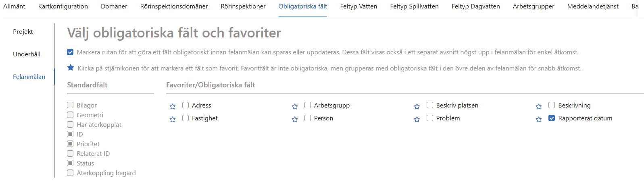Favorite the Fastighet field star

tap(173, 119)
